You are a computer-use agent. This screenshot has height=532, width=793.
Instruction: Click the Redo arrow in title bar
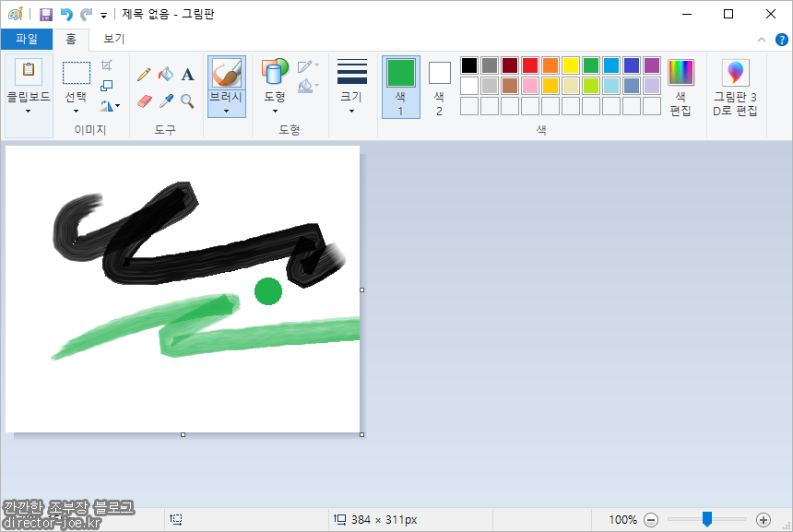coord(87,14)
